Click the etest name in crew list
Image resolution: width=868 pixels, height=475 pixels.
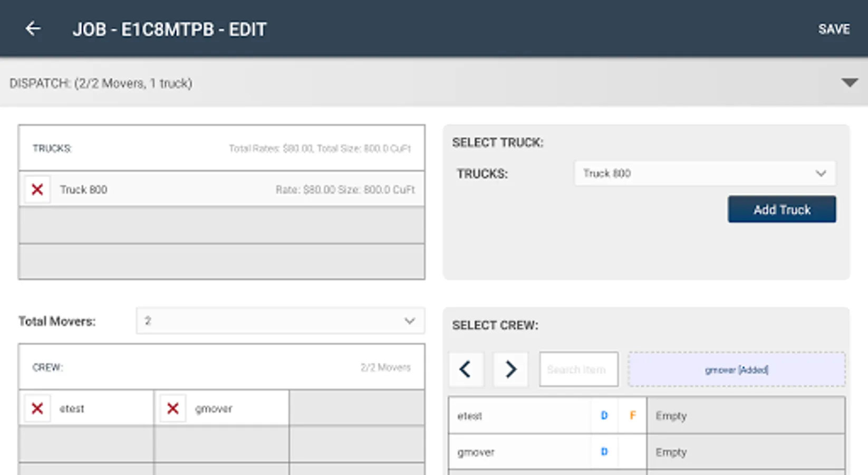[72, 408]
